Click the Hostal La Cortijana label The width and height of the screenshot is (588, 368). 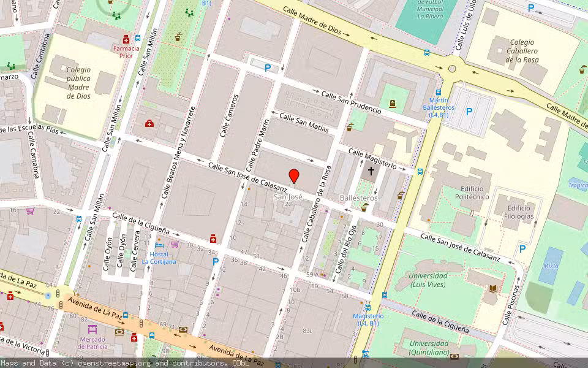click(157, 258)
